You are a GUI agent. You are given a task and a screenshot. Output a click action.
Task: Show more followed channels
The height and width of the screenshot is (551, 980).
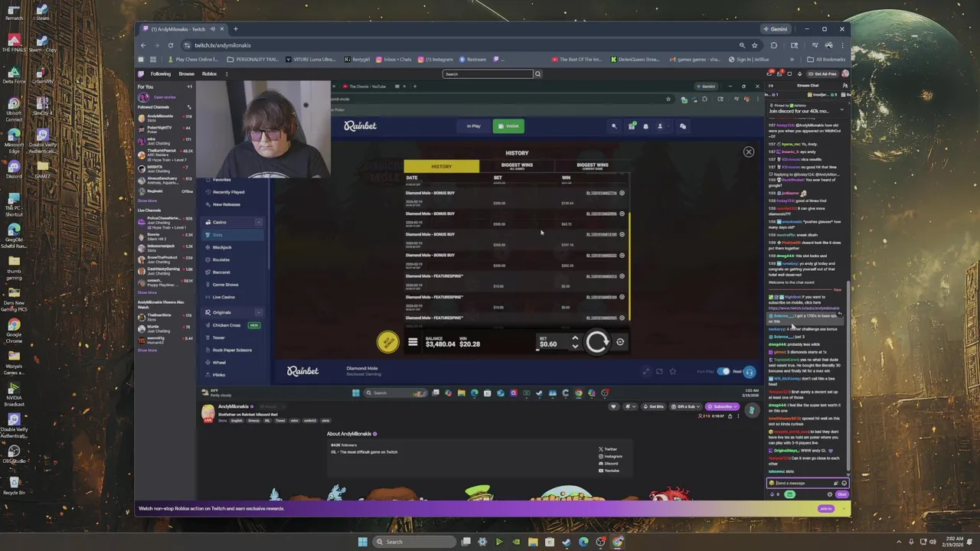click(x=147, y=201)
